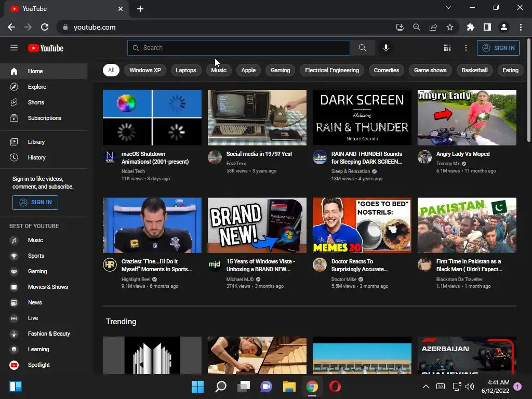This screenshot has width=532, height=399.
Task: Select the Windows XP filter chip
Action: (x=145, y=70)
